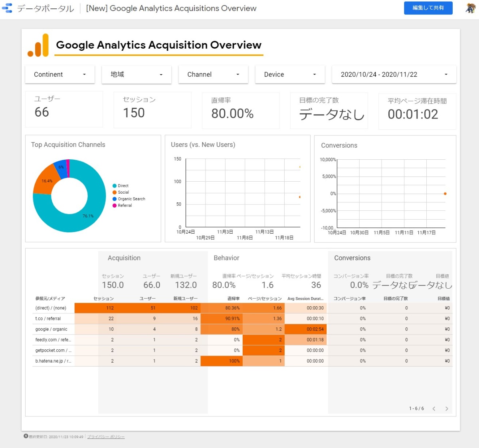Image resolution: width=479 pixels, height=448 pixels.
Task: Open the Continent filter dropdown
Action: click(x=60, y=74)
